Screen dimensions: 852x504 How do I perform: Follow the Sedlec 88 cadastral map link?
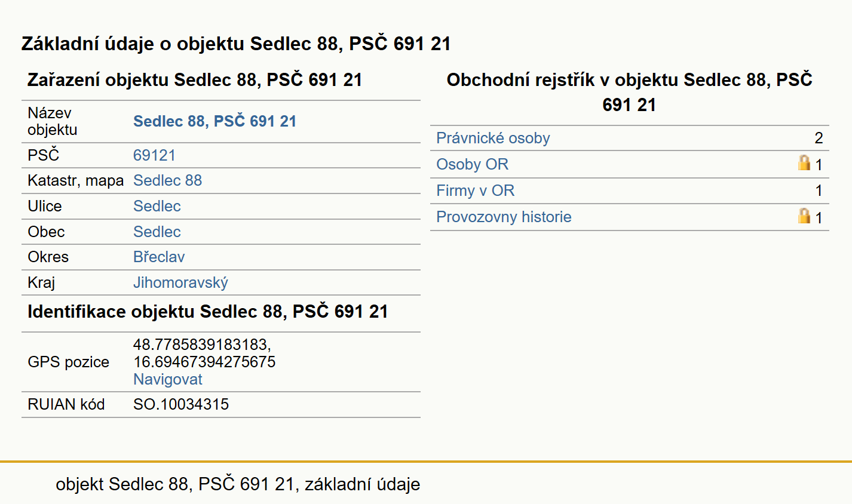pyautogui.click(x=167, y=180)
